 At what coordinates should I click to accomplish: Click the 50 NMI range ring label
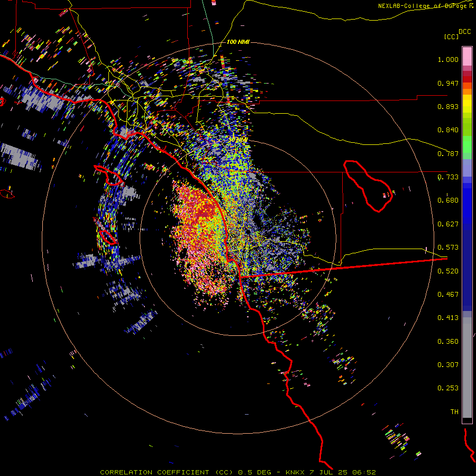pyautogui.click(x=238, y=140)
